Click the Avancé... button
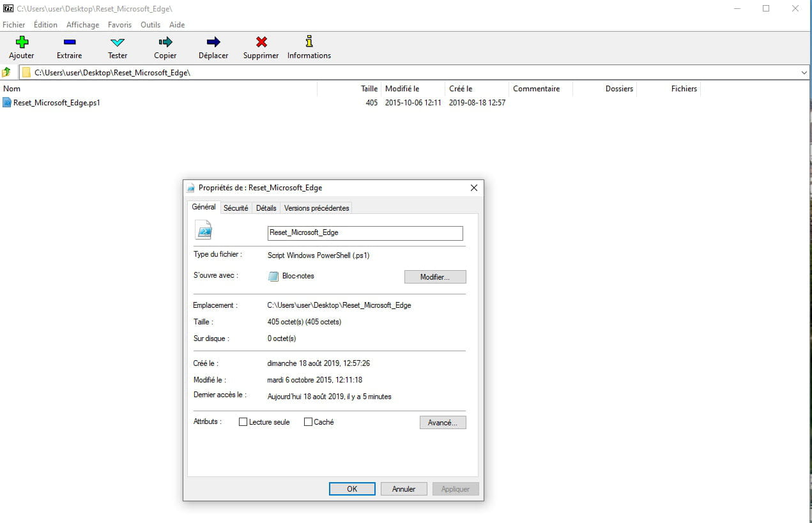812x523 pixels. 443,423
